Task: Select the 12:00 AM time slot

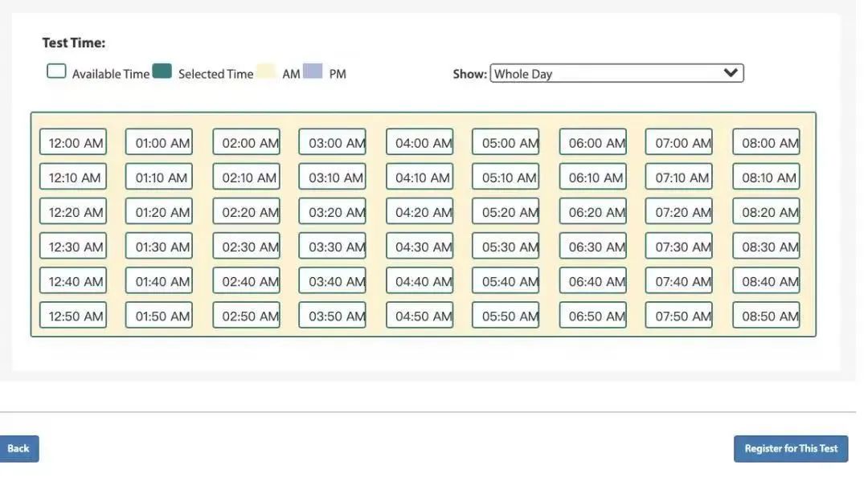Action: (x=73, y=142)
